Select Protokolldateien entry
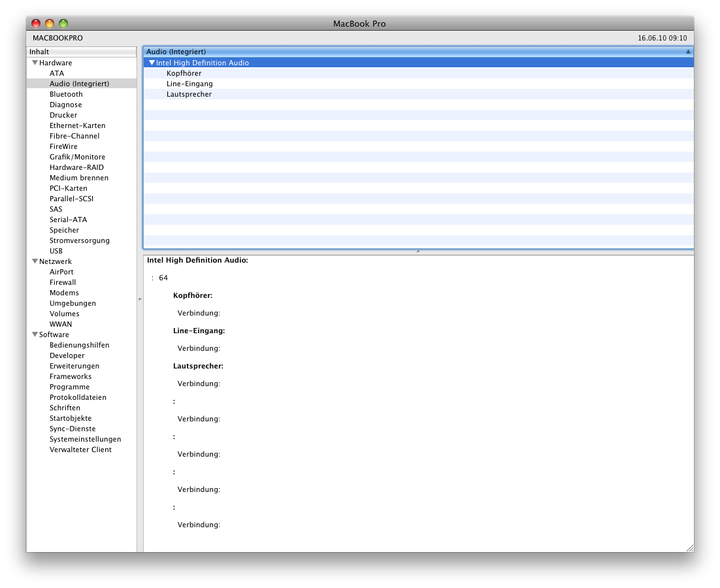Screen dimensions: 720x588 pos(78,397)
